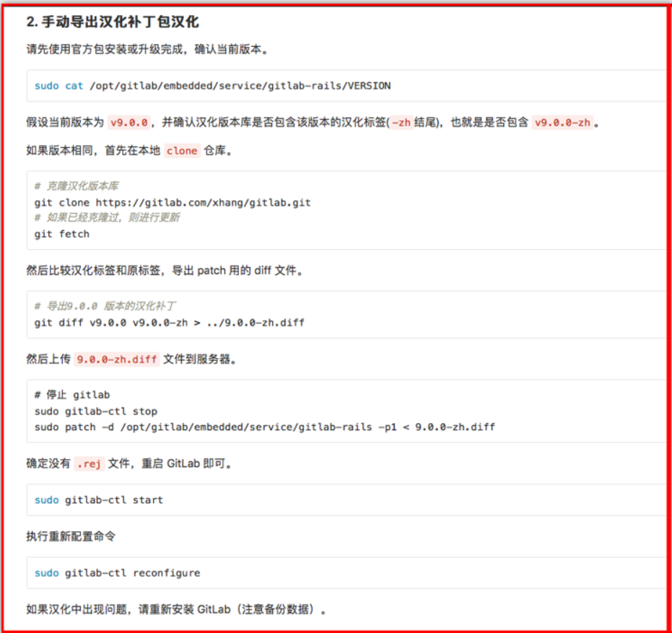Click the .rej inline code element
672x633 pixels.
click(x=89, y=463)
